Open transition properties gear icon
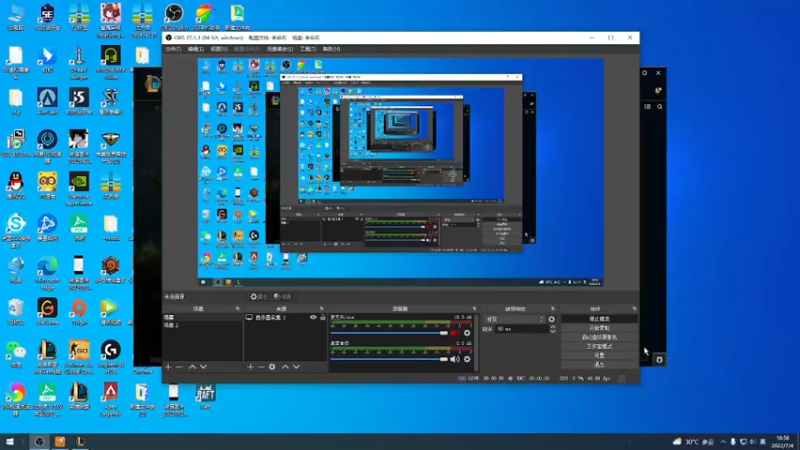This screenshot has width=800, height=450. coord(552,319)
